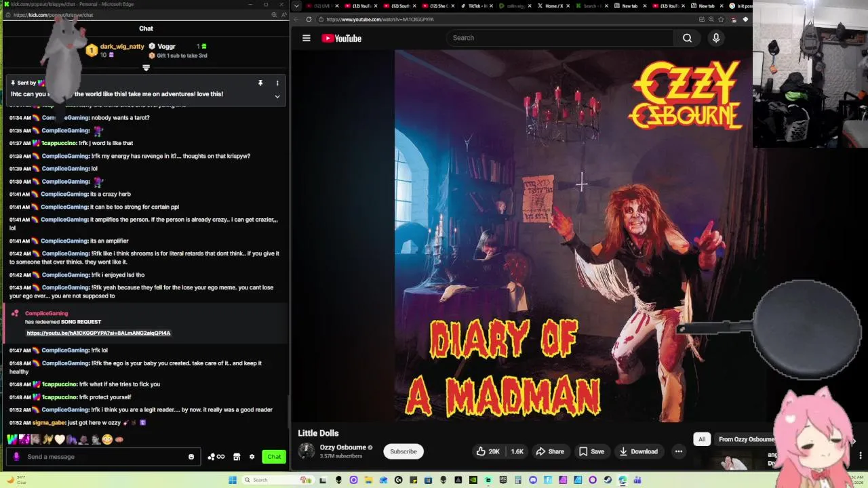Screen dimensions: 868x488
Task: Subscribe to Ozzy Osbourne channel
Action: [403, 451]
